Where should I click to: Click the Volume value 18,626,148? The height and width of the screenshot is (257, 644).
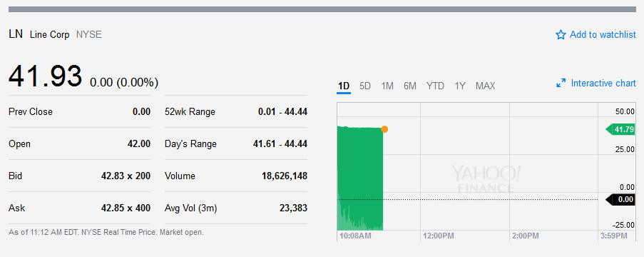click(285, 176)
